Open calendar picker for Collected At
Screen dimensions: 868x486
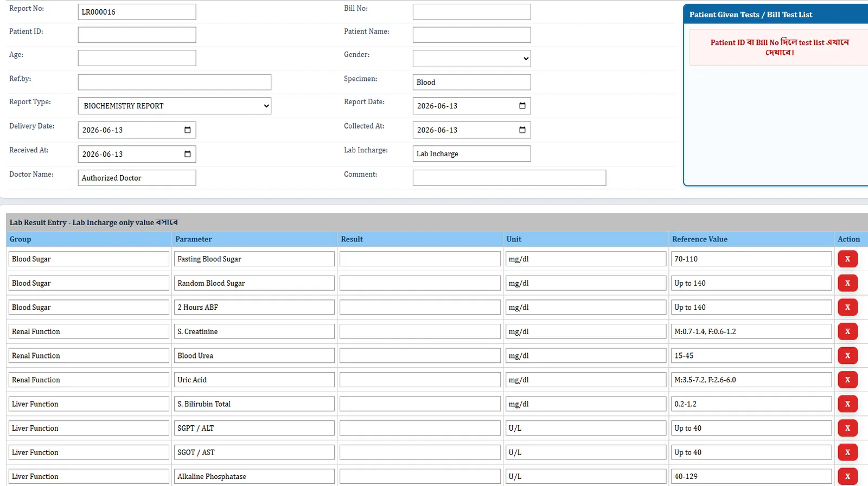tap(522, 130)
